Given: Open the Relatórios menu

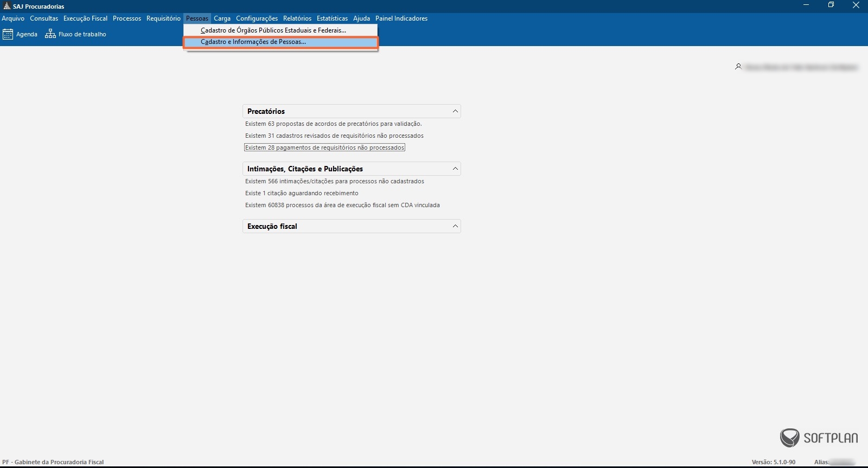Looking at the screenshot, I should [297, 18].
